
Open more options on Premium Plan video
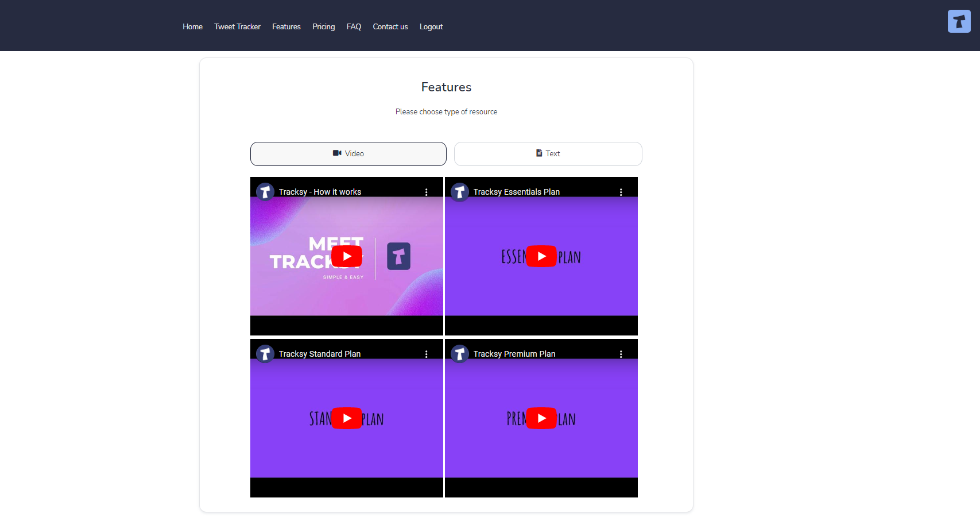(x=621, y=354)
